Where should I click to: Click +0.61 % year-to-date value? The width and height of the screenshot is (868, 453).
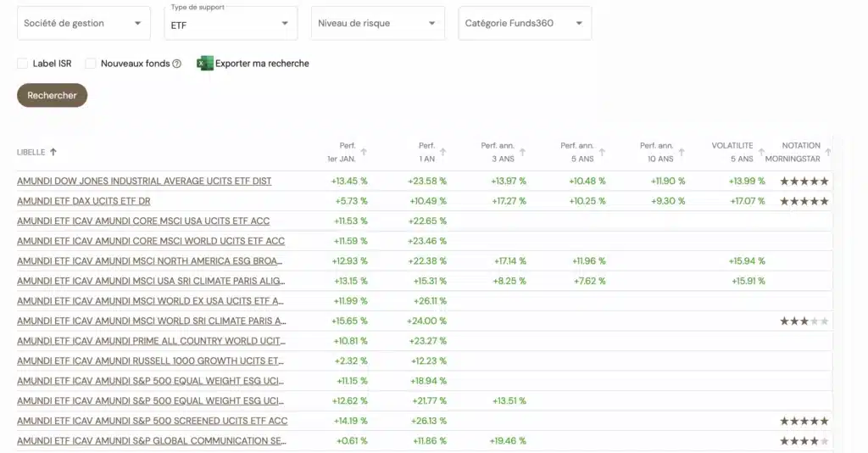pos(352,441)
